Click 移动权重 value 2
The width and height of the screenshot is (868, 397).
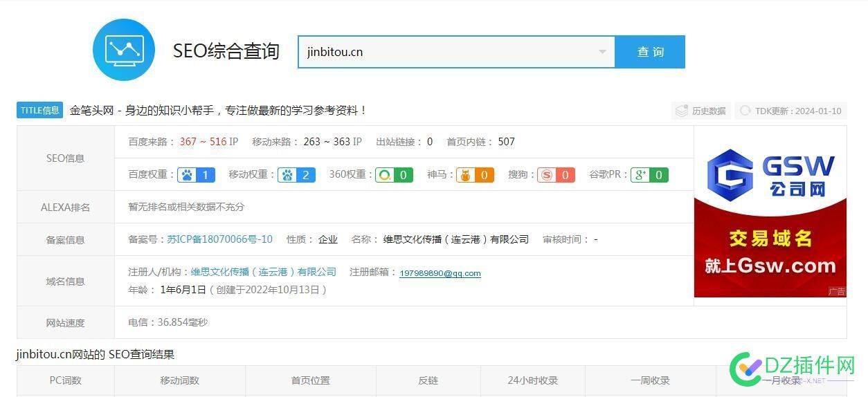pos(305,175)
